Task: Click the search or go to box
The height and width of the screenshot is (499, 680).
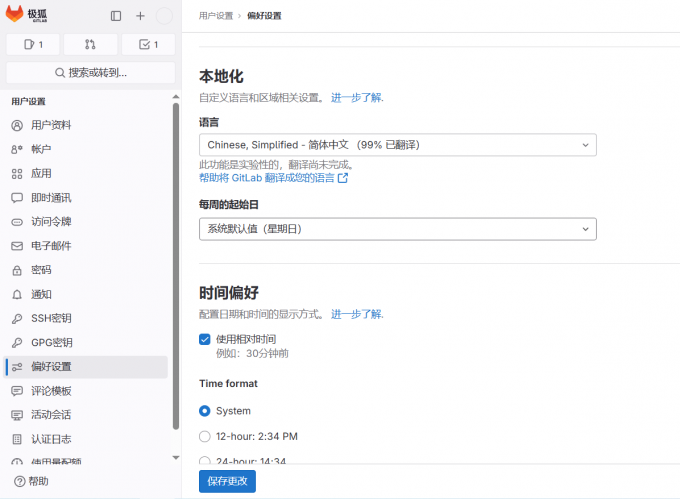Action: click(91, 72)
